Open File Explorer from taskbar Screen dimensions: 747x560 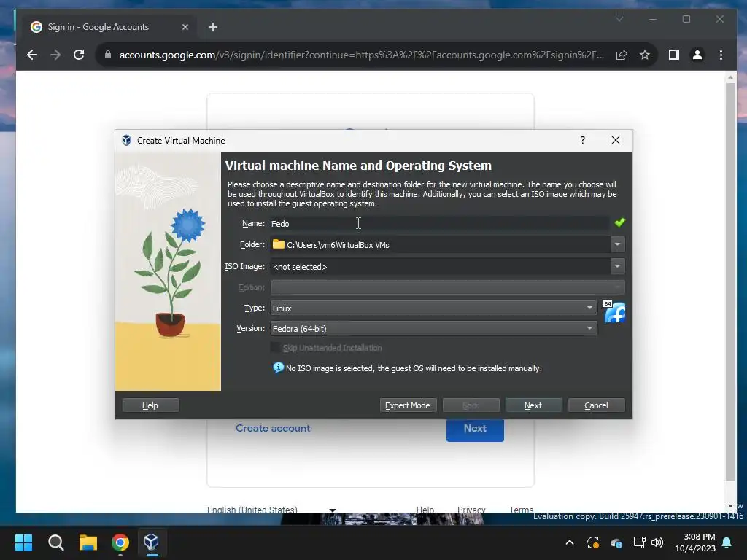[88, 542]
